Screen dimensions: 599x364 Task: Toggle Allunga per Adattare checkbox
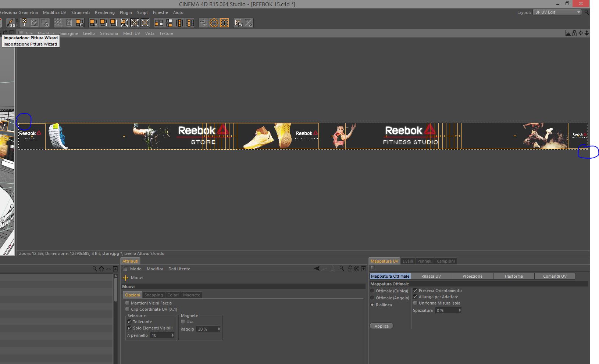click(x=415, y=297)
